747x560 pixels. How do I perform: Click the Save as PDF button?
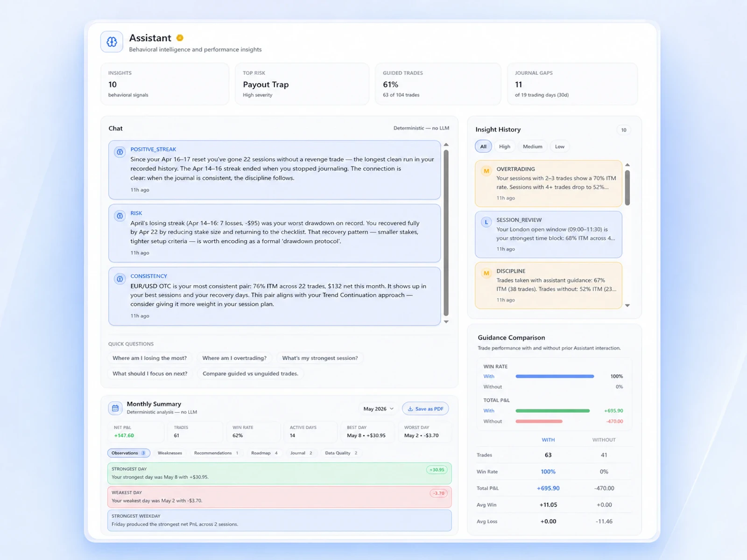425,409
